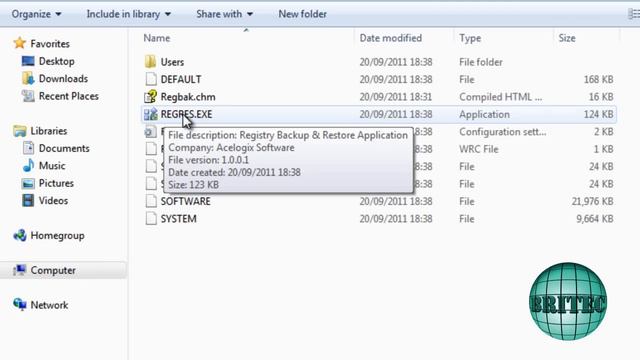The width and height of the screenshot is (640, 360).
Task: Click the 168 KB size cell
Action: 598,79
